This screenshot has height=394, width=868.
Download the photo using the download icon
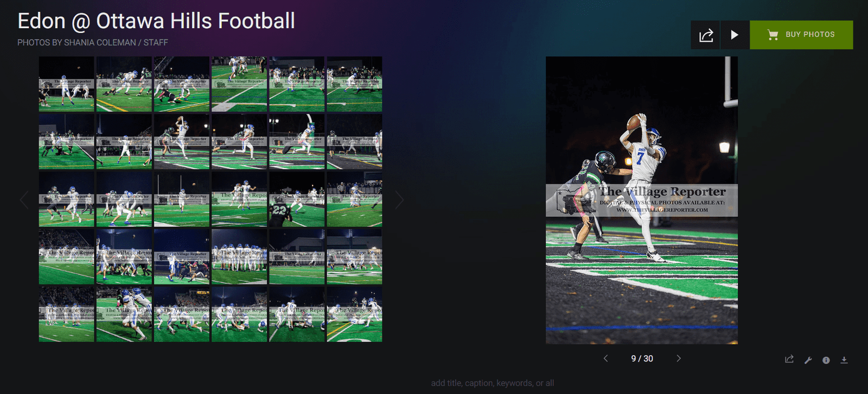click(x=844, y=360)
